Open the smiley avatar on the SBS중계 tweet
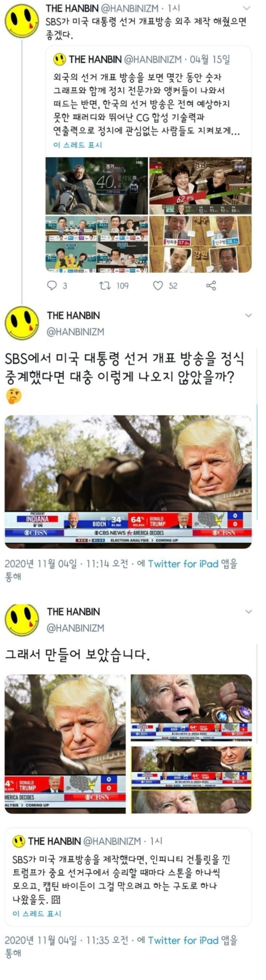The image size is (266, 980). (22, 323)
